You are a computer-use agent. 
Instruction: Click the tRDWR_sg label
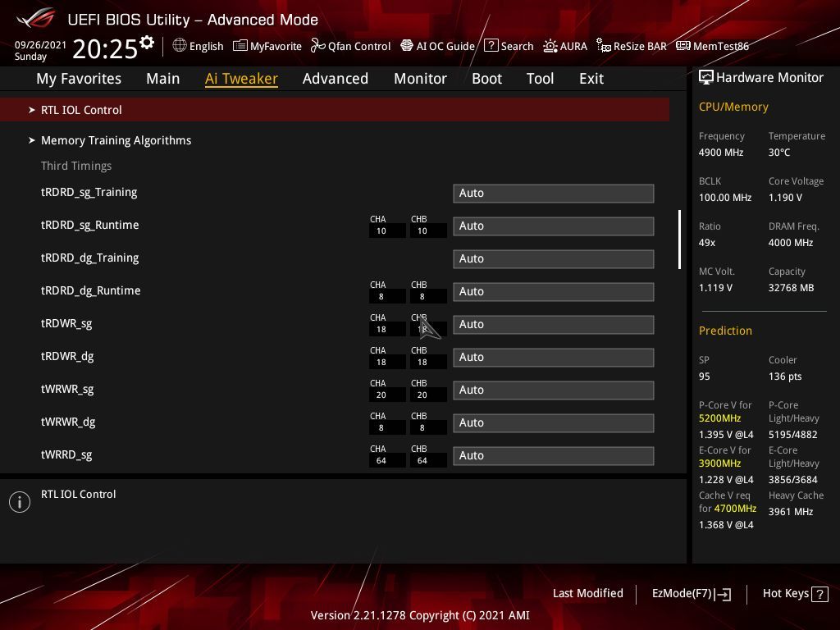click(66, 323)
